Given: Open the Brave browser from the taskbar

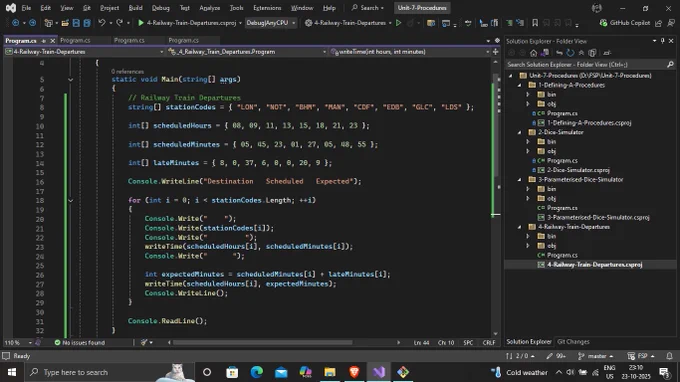Looking at the screenshot, I should click(x=354, y=372).
